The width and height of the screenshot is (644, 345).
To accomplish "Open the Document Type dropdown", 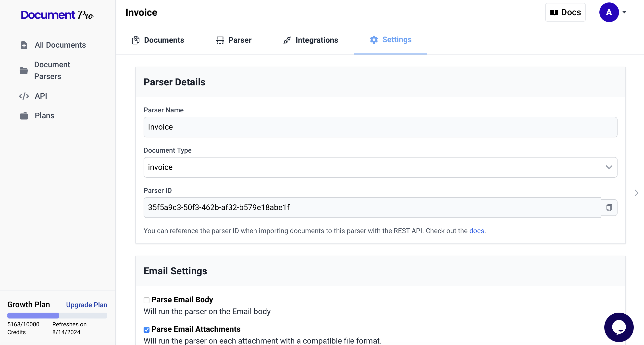I will point(380,167).
